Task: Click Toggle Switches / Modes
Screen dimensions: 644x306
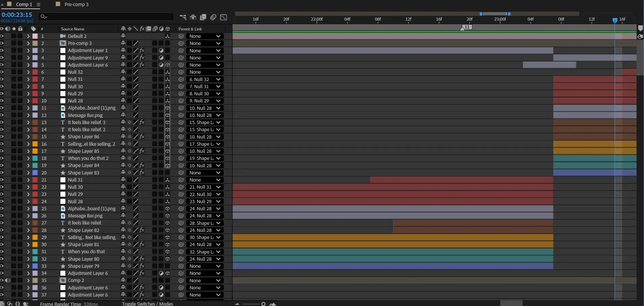Action: tap(147, 304)
